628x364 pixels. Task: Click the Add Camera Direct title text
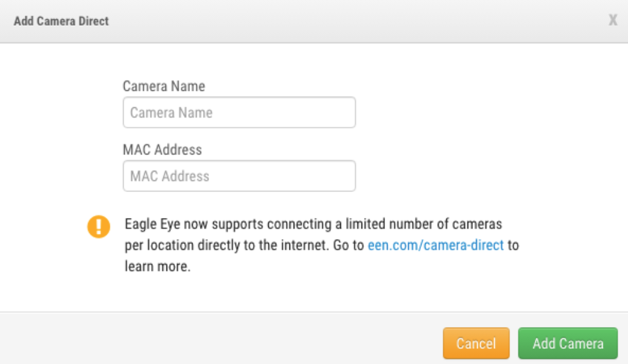[61, 21]
